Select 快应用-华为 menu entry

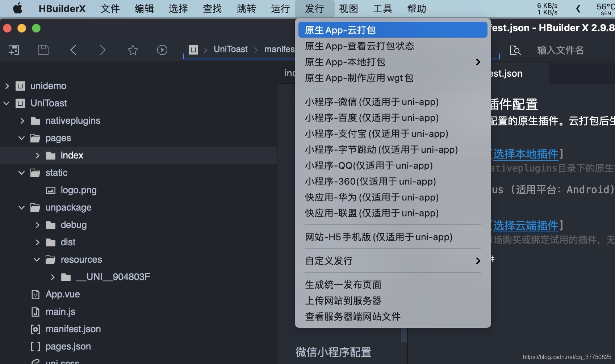point(393,197)
